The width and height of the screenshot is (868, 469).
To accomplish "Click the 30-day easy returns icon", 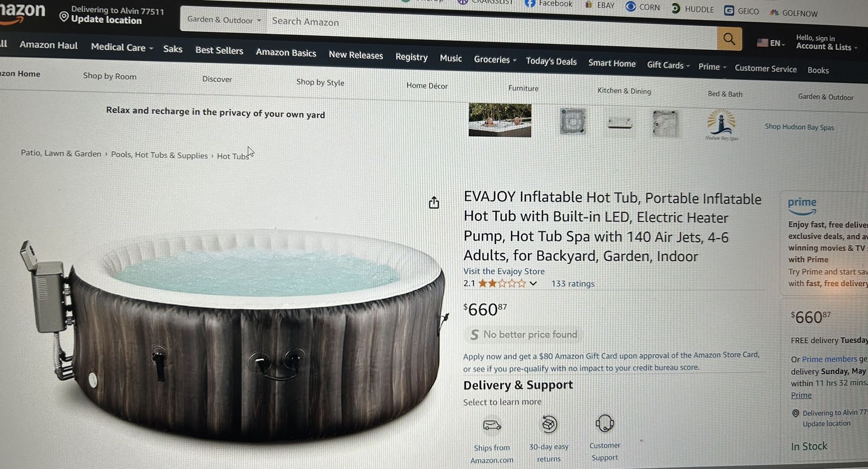I will click(x=549, y=424).
